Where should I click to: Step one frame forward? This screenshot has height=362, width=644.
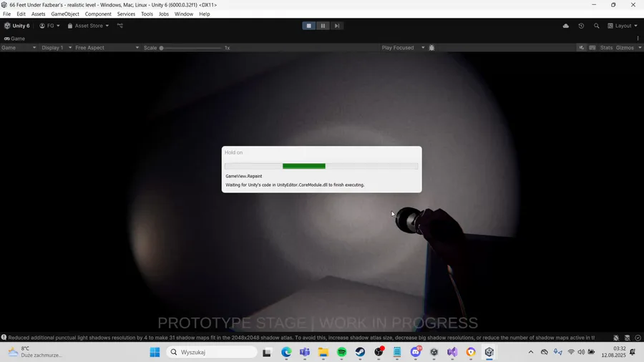(x=337, y=26)
